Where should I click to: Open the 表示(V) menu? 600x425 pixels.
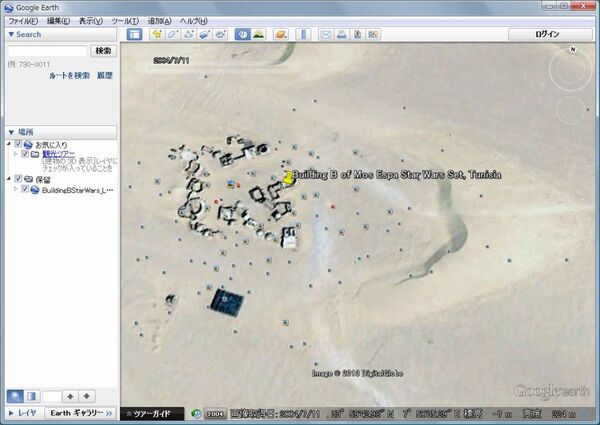(91, 21)
